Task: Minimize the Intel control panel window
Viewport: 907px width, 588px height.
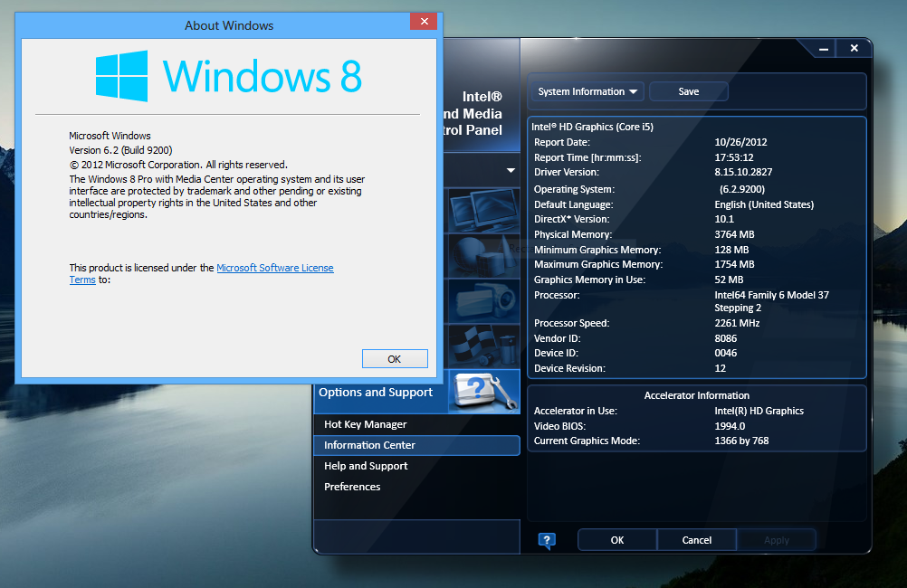Action: coord(824,49)
